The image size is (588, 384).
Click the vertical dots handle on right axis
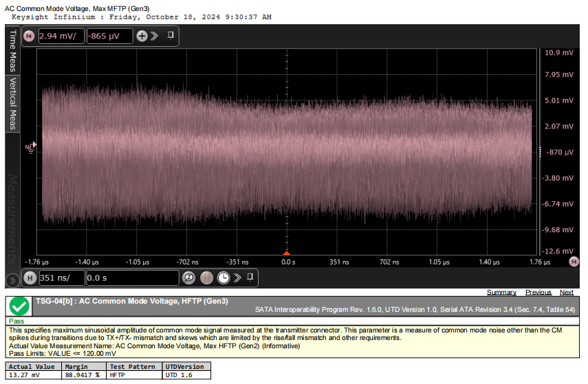point(540,152)
